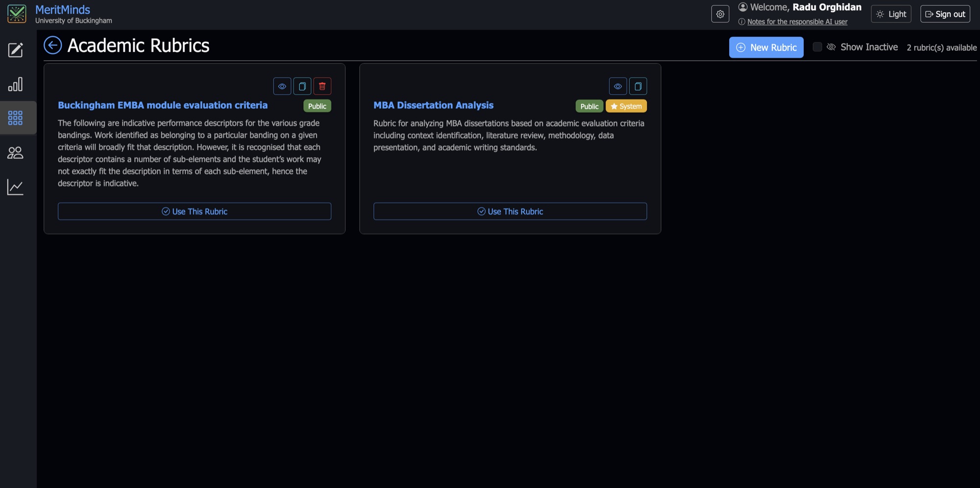
Task: Open settings gear in top bar
Action: point(720,14)
